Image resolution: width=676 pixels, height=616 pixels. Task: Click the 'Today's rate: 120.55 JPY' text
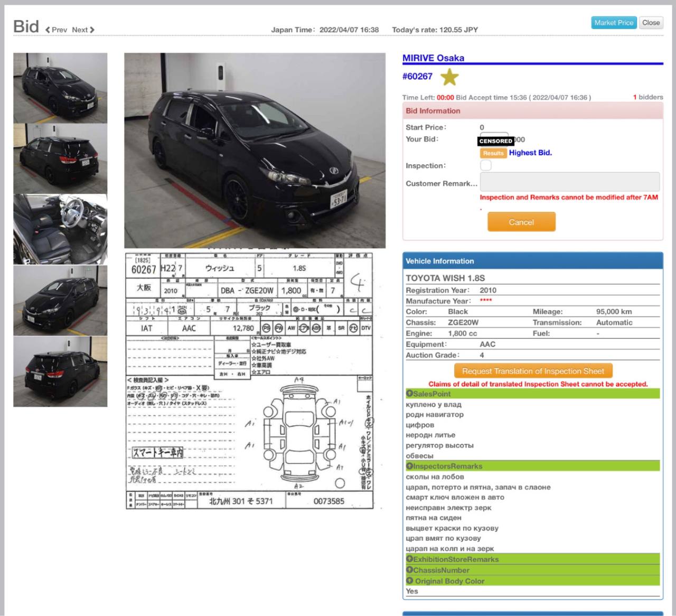[x=435, y=30]
